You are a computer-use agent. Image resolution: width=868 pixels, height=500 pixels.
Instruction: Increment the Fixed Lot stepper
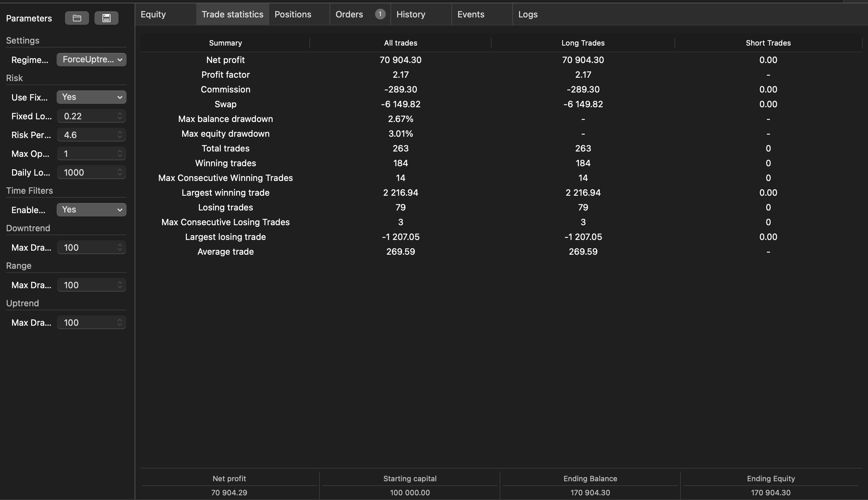click(120, 114)
